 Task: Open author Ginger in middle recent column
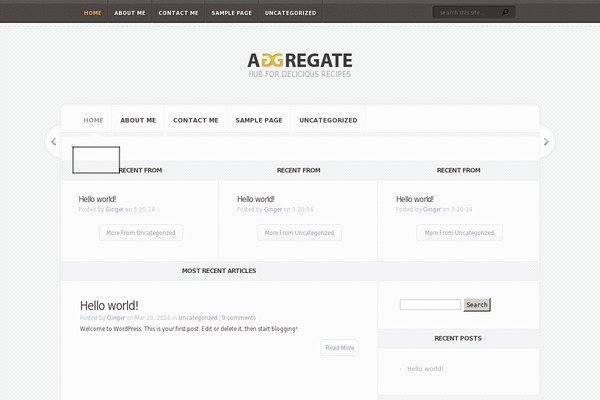pos(273,209)
